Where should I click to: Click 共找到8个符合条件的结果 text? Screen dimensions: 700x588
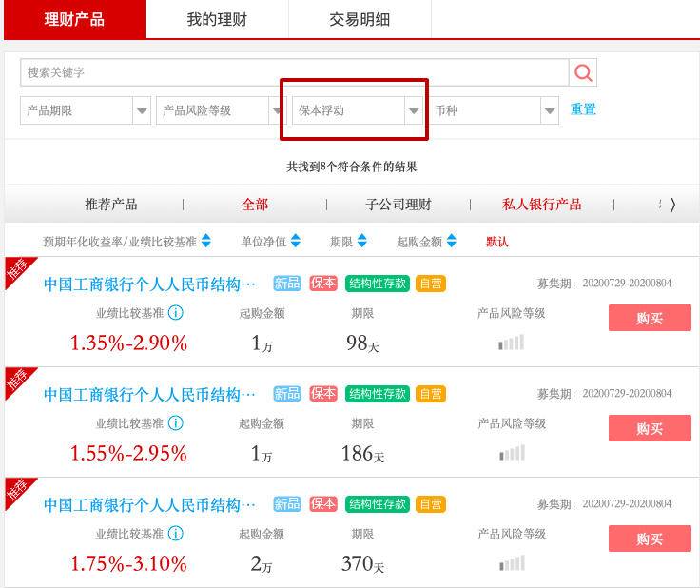pos(352,167)
